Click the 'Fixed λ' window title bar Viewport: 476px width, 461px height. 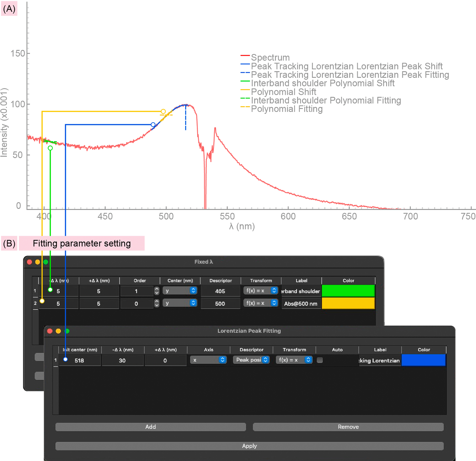[x=203, y=262]
